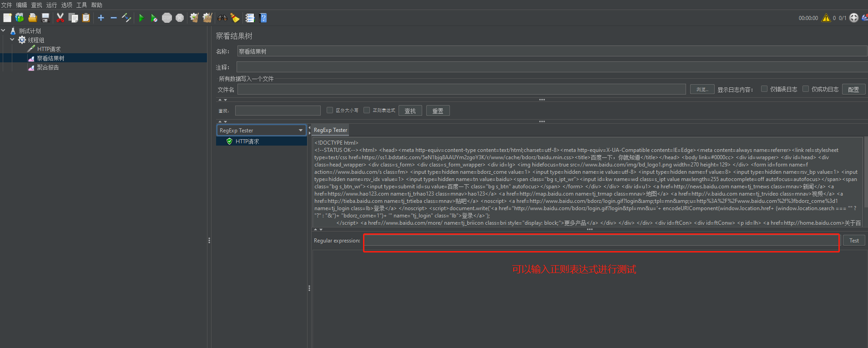Click the 注释 input field

[x=552, y=67]
